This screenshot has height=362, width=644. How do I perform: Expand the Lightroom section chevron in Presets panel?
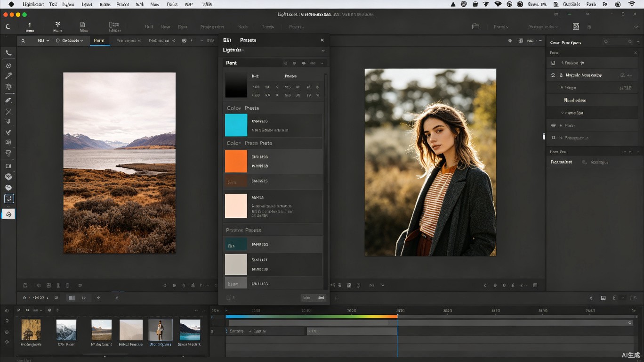coord(323,50)
